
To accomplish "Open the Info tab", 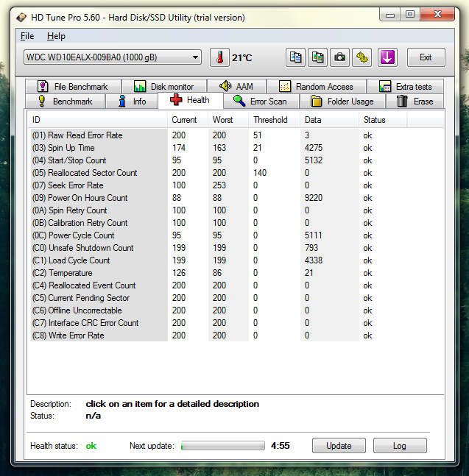I will coord(132,101).
